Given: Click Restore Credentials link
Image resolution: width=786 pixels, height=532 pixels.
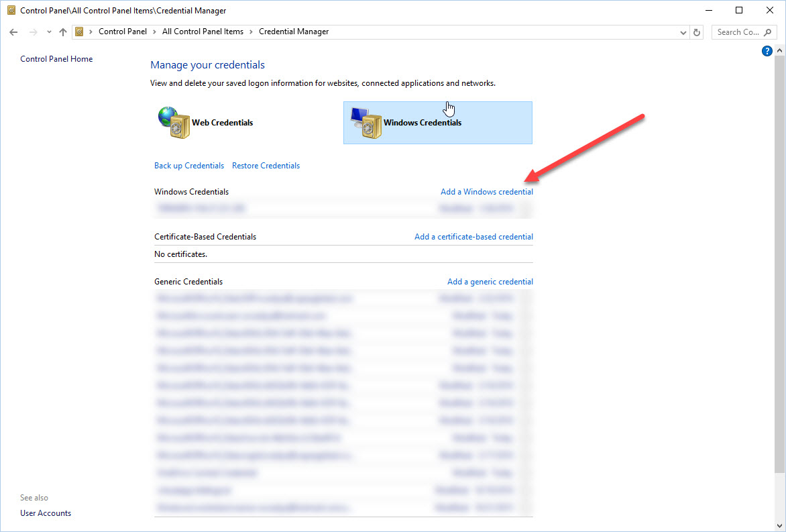Looking at the screenshot, I should coord(266,166).
